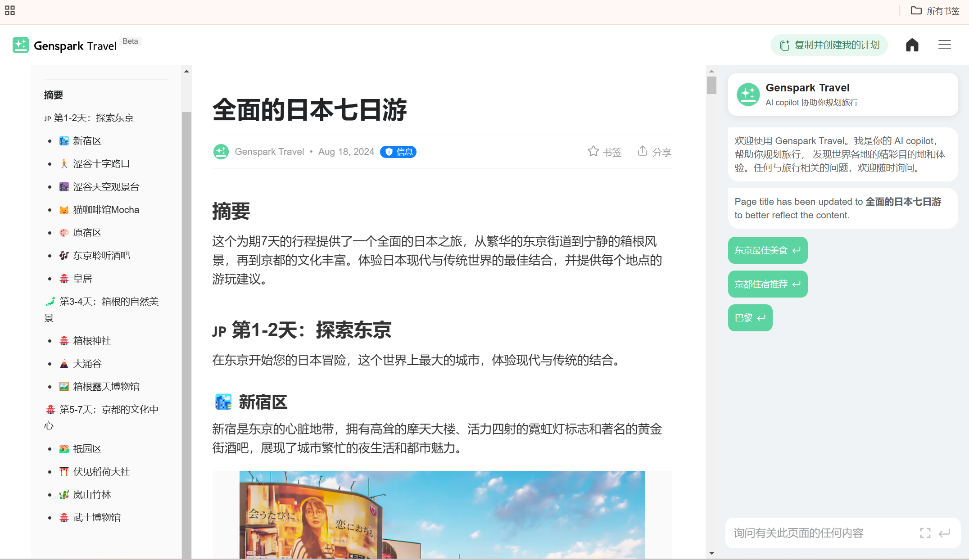Click the article scrollbar down arrow
The image size is (969, 560).
coord(711,553)
